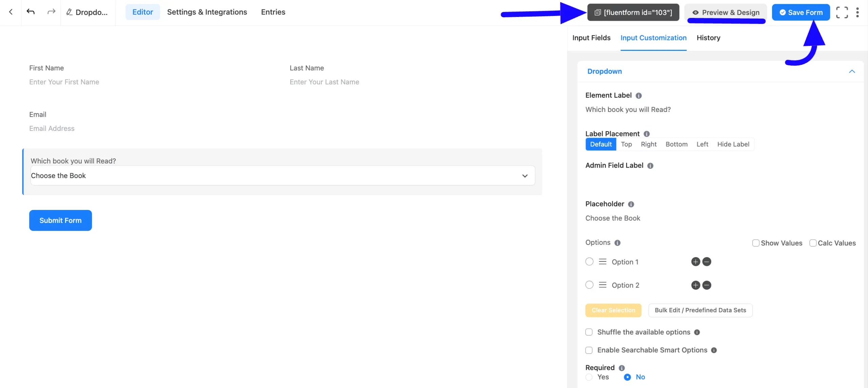
Task: Click Clear Selection button
Action: coord(613,310)
